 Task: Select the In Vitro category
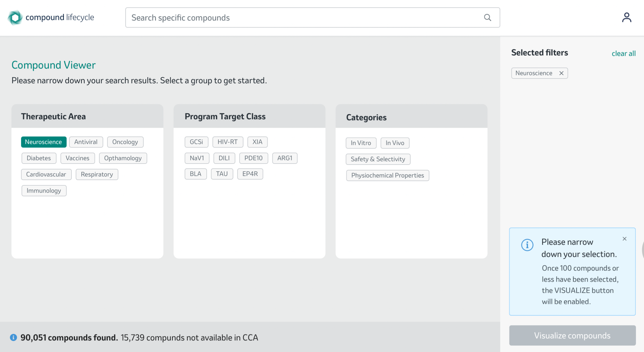click(x=361, y=143)
